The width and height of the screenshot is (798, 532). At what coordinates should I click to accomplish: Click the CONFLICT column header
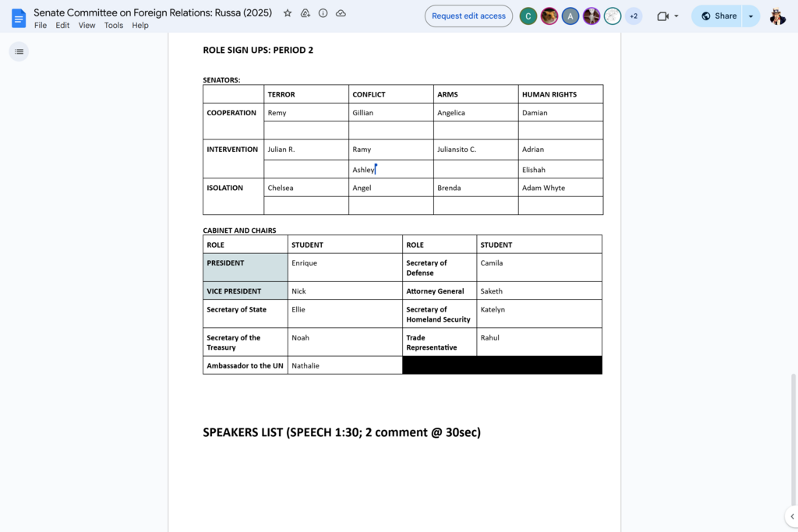(391, 94)
